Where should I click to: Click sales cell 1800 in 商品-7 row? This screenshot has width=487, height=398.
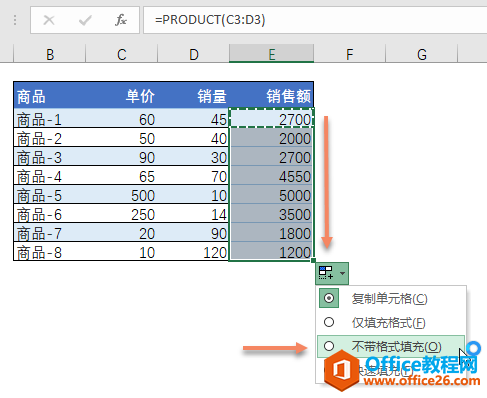[271, 232]
